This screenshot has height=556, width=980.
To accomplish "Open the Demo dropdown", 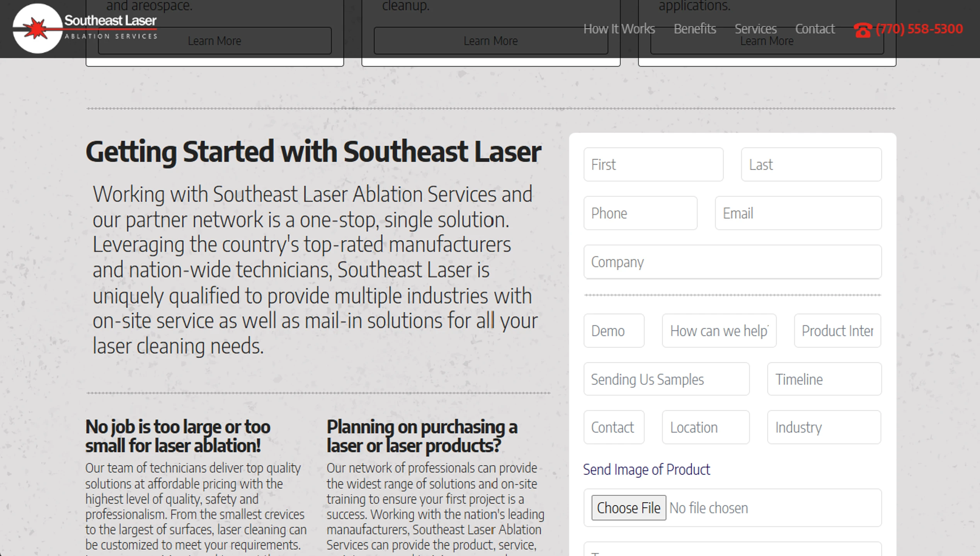I will tap(614, 330).
